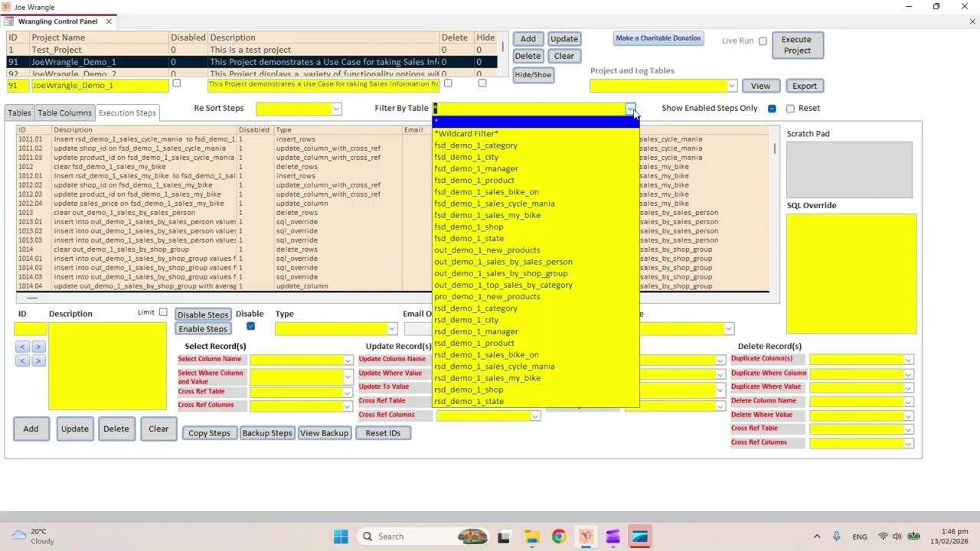Viewport: 980px width, 551px height.
Task: Click the taskbar Search box
Action: click(423, 536)
